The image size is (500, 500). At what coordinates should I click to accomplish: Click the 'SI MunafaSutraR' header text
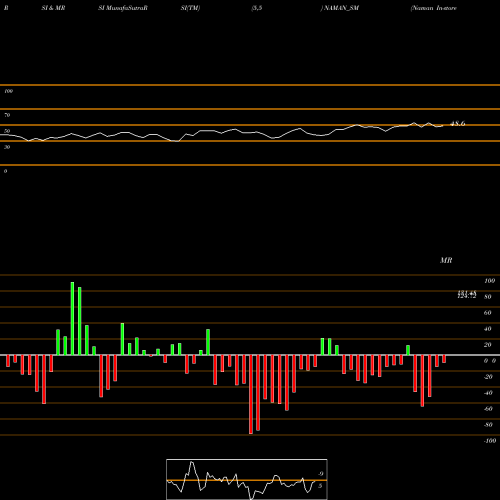click(x=123, y=8)
